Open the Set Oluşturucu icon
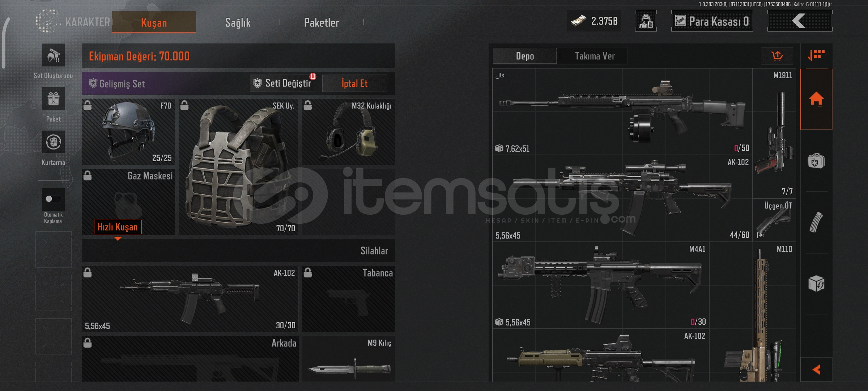This screenshot has width=868, height=391. (x=54, y=55)
